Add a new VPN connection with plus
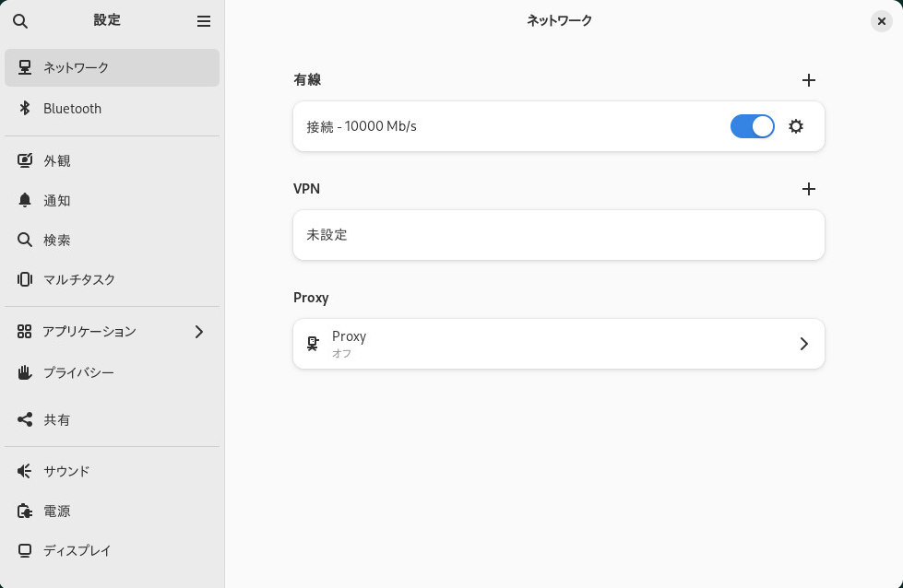This screenshot has width=903, height=588. tap(809, 189)
